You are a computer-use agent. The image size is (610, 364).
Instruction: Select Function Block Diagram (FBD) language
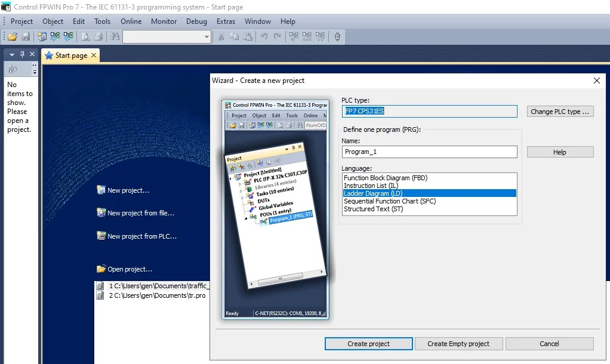point(430,178)
